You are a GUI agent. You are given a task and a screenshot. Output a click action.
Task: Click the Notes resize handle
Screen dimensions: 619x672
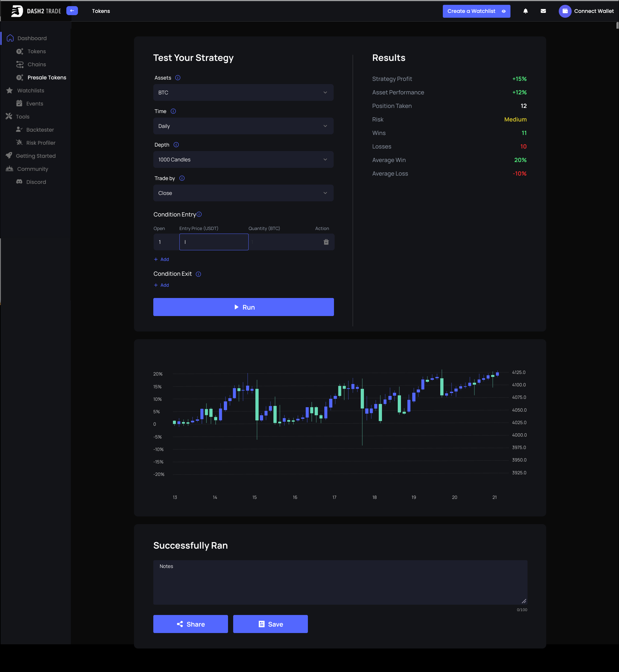coord(524,601)
